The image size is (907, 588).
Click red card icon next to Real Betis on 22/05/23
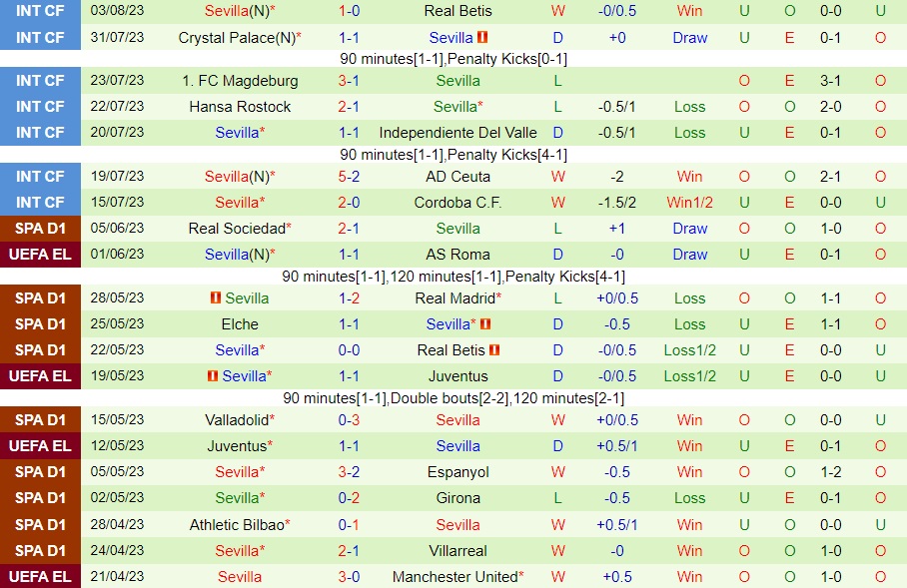[x=494, y=350]
